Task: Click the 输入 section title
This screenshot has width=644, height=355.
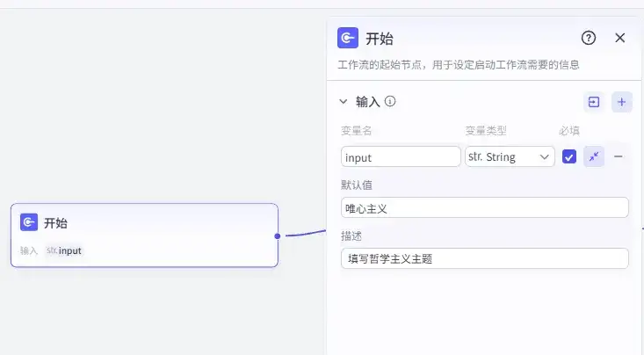Action: 367,101
